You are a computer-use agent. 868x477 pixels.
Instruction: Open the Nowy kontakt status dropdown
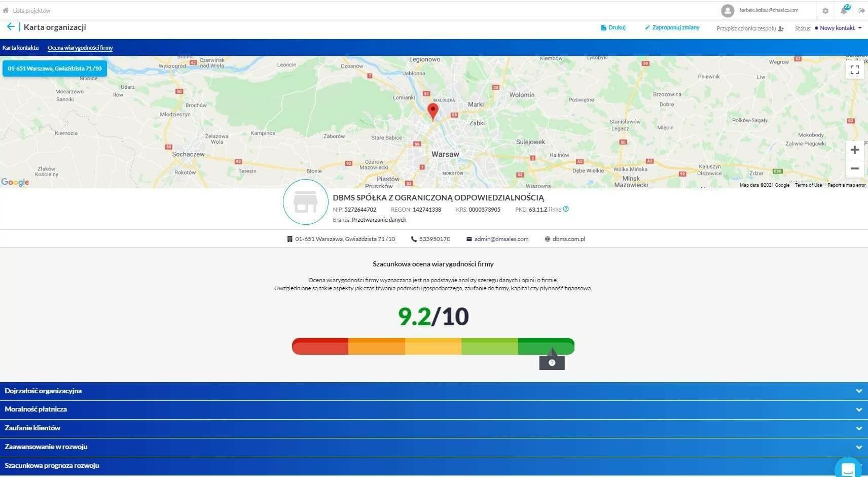point(838,28)
